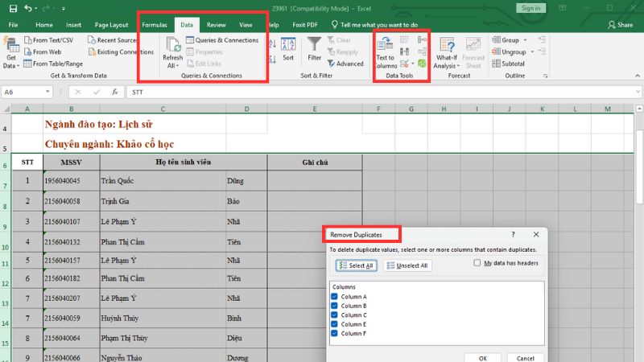Open the What-If Analysis tool
644x362 pixels.
(x=446, y=47)
